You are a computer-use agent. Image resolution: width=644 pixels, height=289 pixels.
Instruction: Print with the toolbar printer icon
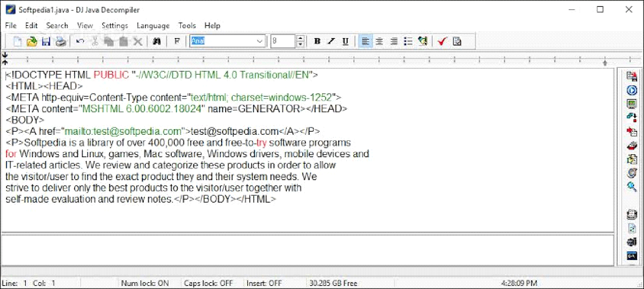tap(61, 41)
